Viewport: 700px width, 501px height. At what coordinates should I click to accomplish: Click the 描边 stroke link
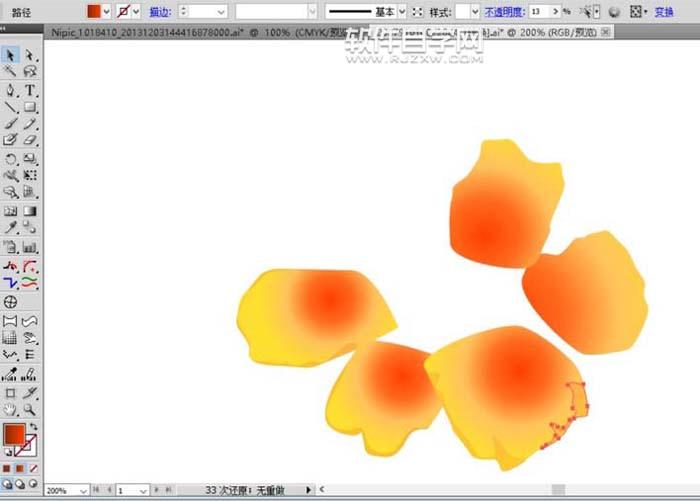click(159, 12)
